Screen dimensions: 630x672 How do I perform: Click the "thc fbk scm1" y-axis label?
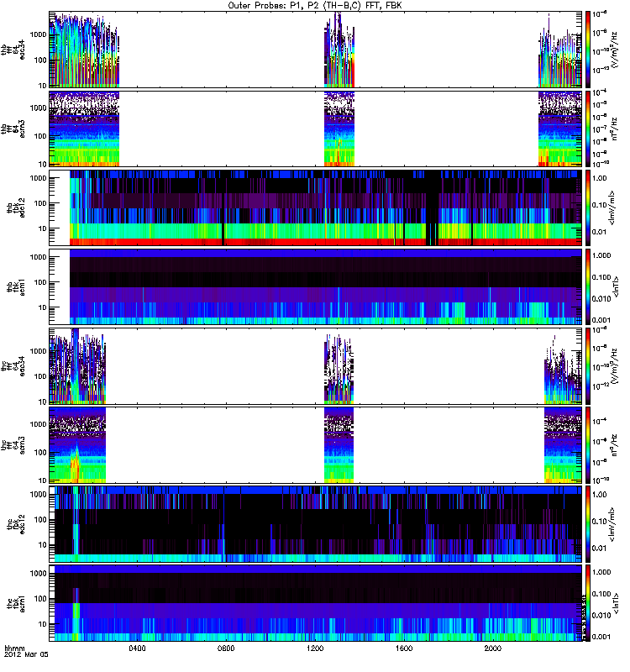(x=16, y=603)
